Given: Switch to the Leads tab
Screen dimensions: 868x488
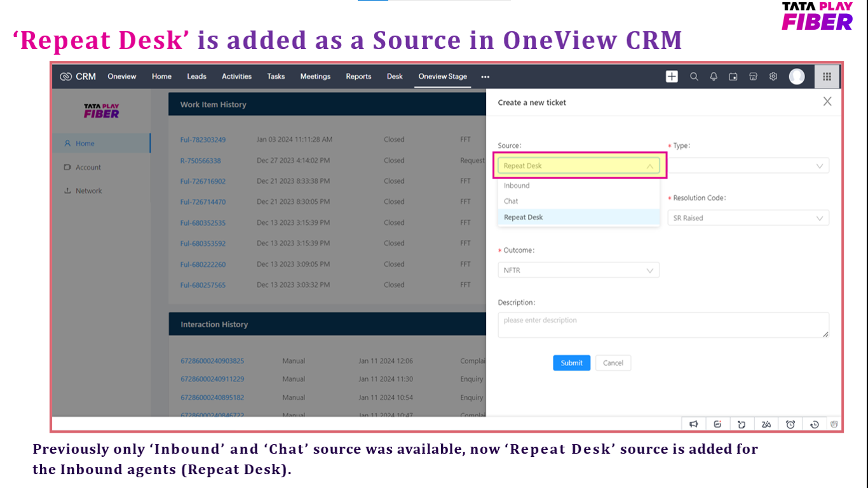Looking at the screenshot, I should tap(196, 76).
